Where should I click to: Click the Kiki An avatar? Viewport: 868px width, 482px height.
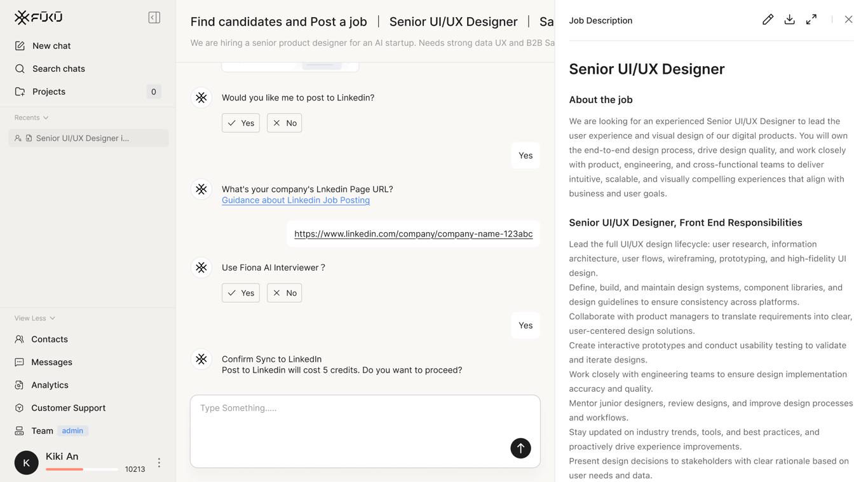26,463
